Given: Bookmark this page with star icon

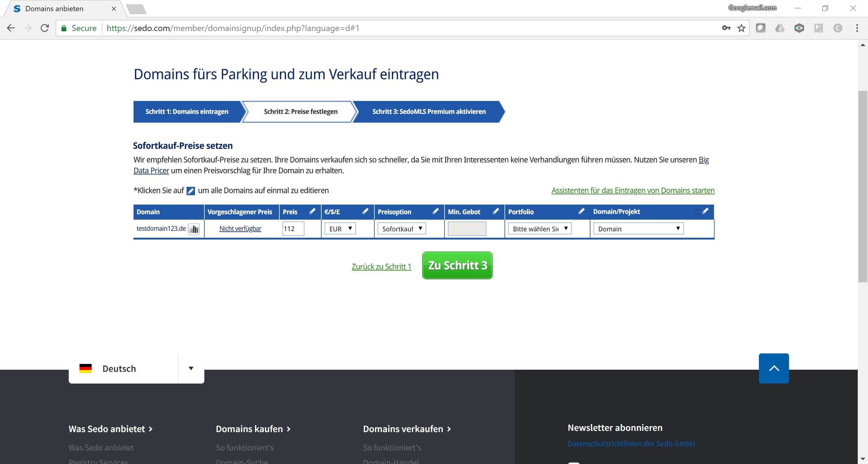Looking at the screenshot, I should pos(741,28).
